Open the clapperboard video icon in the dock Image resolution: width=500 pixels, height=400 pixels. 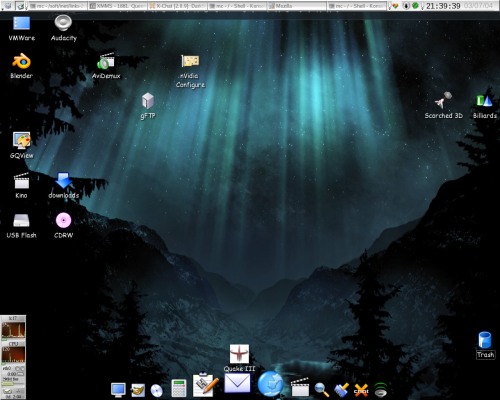[x=300, y=387]
